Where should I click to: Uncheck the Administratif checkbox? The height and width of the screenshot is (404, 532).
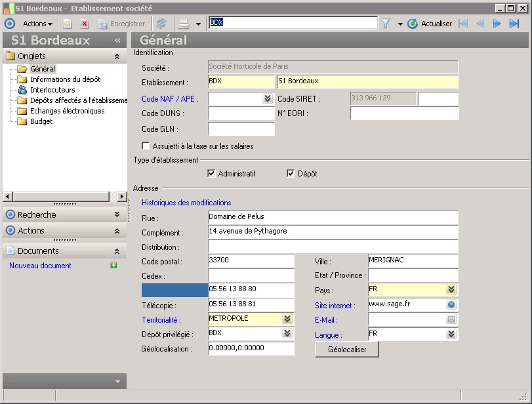211,174
